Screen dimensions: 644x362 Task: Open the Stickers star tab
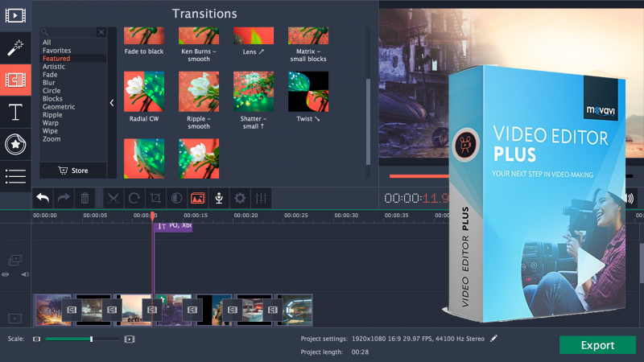pyautogui.click(x=15, y=144)
